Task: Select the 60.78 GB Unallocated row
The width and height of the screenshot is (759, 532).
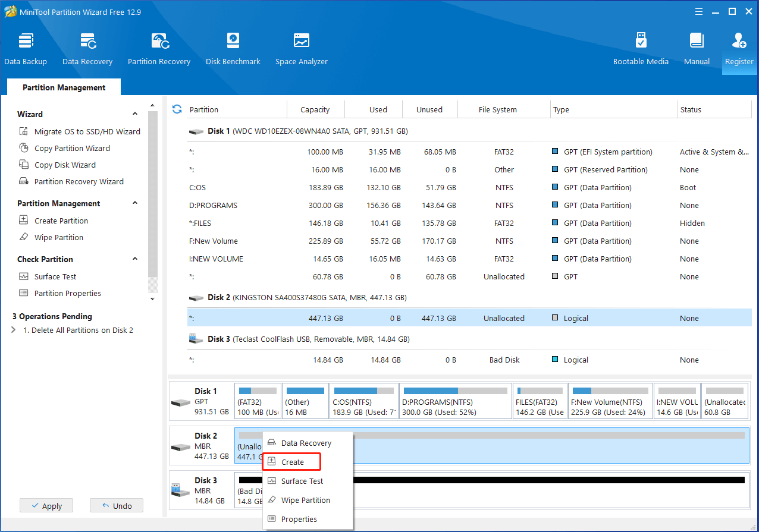Action: 469,276
